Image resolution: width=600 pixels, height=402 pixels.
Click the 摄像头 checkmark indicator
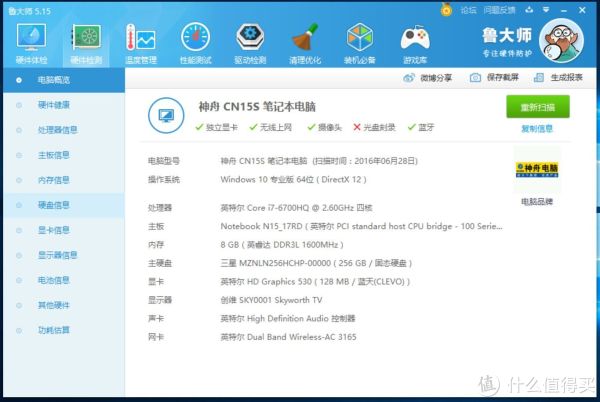pyautogui.click(x=324, y=127)
